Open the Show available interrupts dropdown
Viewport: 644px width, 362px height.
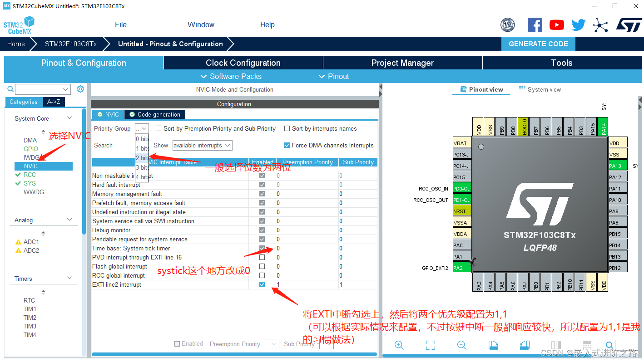pos(202,145)
